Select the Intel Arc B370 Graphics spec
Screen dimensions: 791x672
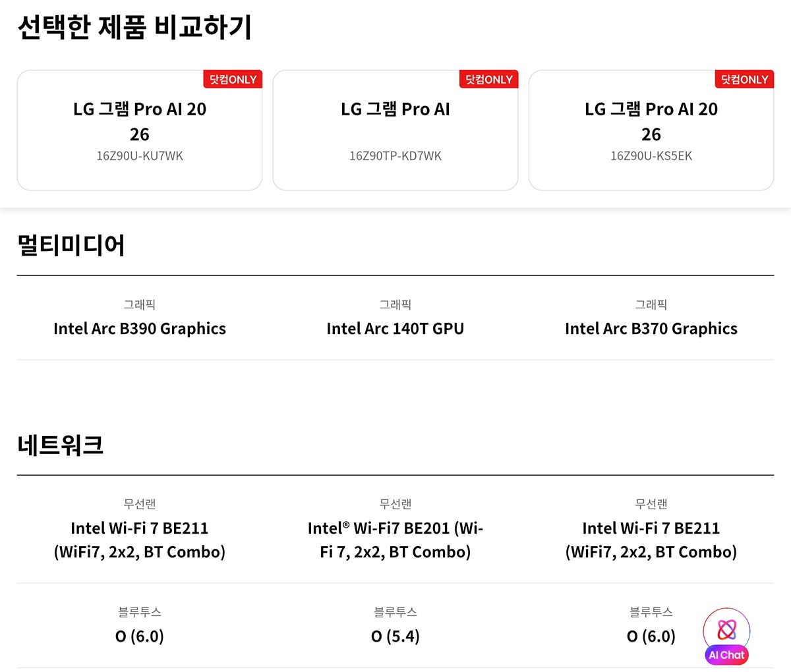tap(651, 329)
